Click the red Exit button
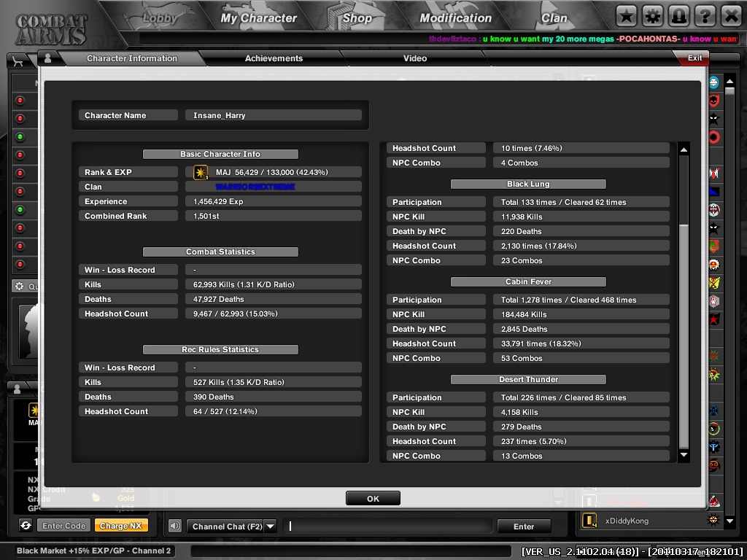This screenshot has height=560, width=747. tap(694, 58)
